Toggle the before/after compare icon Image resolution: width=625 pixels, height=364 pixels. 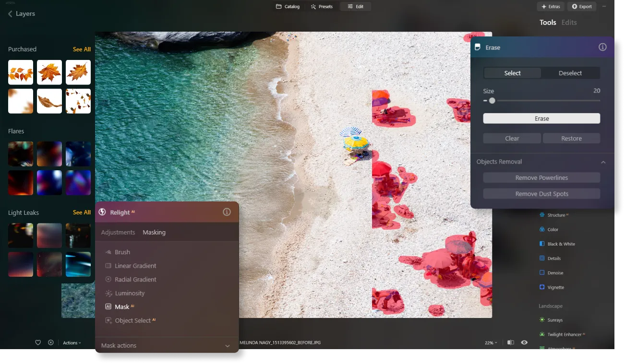511,342
